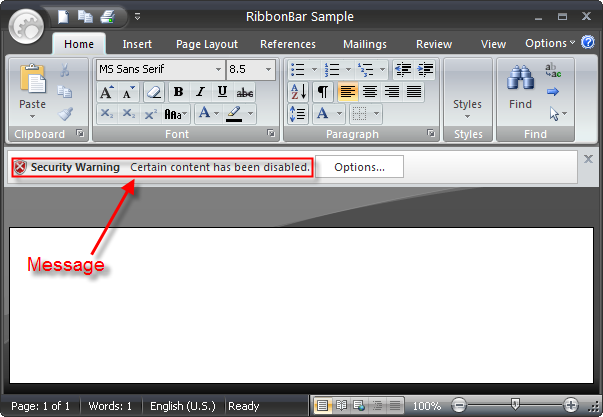Click the Increase Indent icon
603x417 pixels.
point(425,70)
